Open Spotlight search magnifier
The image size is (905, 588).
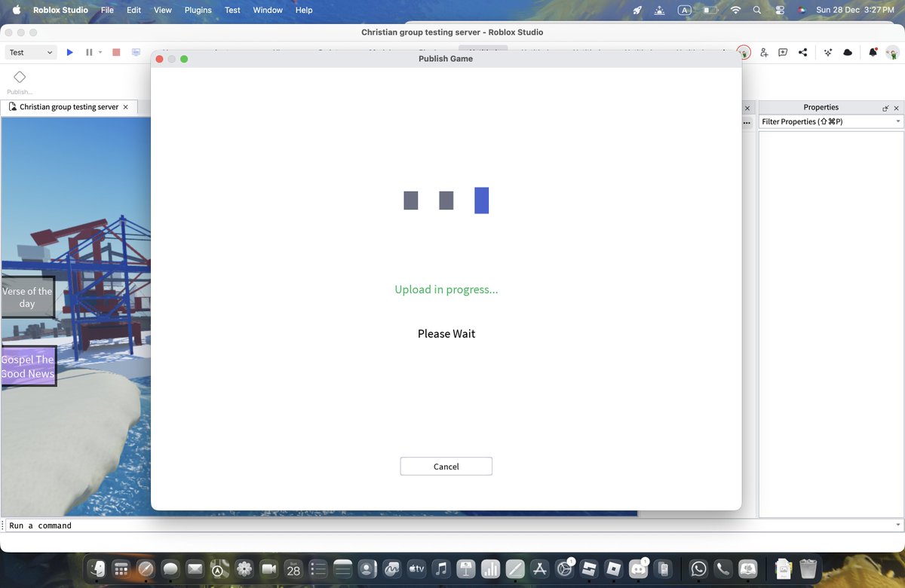[x=757, y=10]
